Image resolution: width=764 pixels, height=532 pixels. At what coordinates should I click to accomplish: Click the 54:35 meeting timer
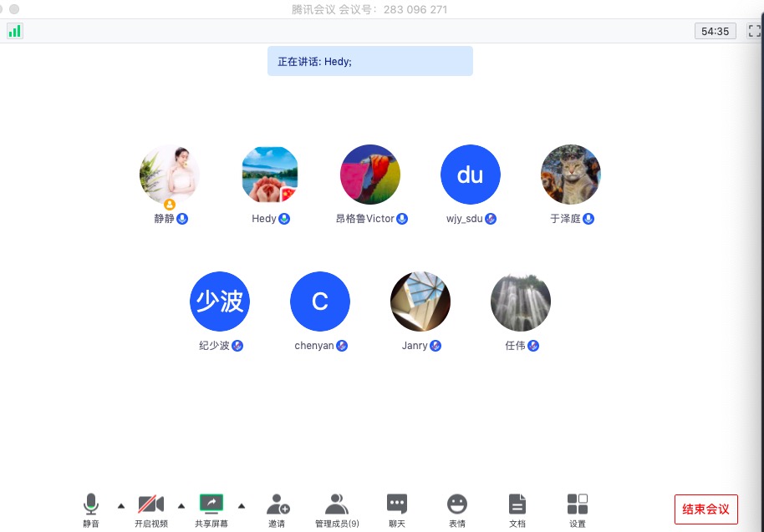pyautogui.click(x=716, y=31)
